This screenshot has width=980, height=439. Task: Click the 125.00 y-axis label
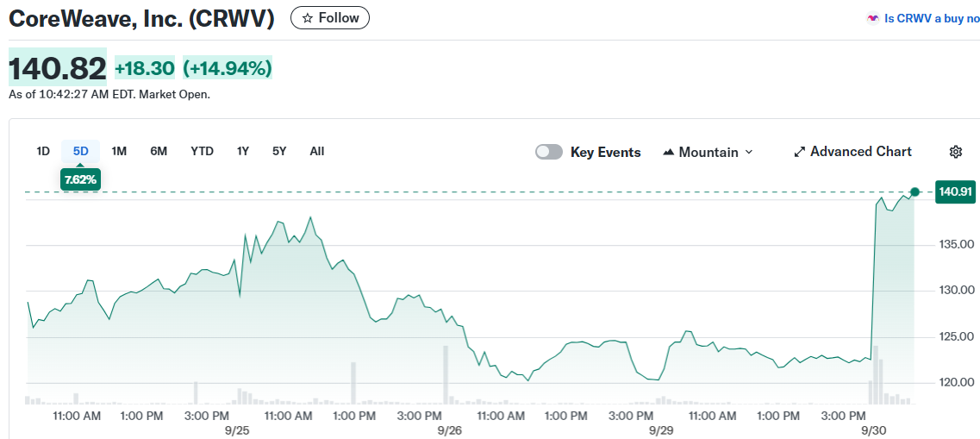tap(956, 337)
